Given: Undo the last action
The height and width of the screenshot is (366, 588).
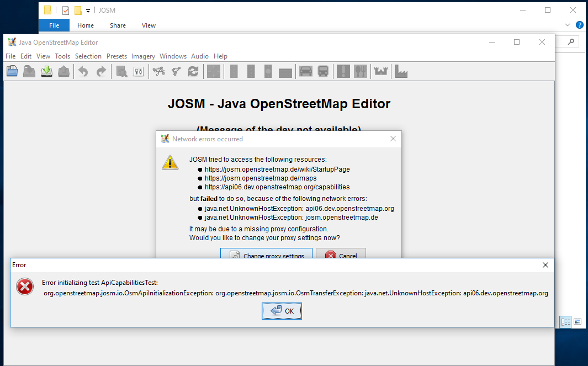Looking at the screenshot, I should click(82, 71).
